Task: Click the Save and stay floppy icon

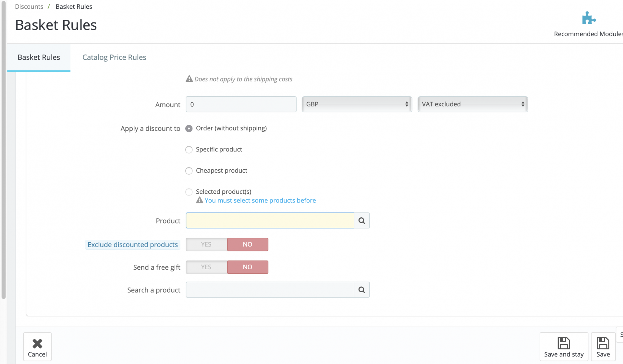Action: pos(564,343)
